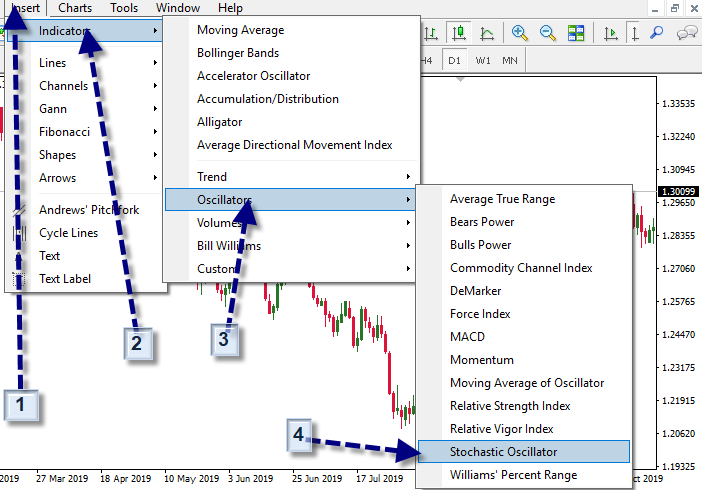Viewport: 702px width, 490px height.
Task: Select the MN timeframe button
Action: click(510, 60)
